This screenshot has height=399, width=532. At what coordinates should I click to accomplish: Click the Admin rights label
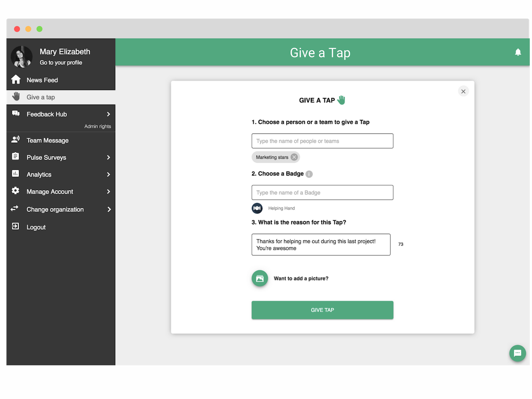98,126
